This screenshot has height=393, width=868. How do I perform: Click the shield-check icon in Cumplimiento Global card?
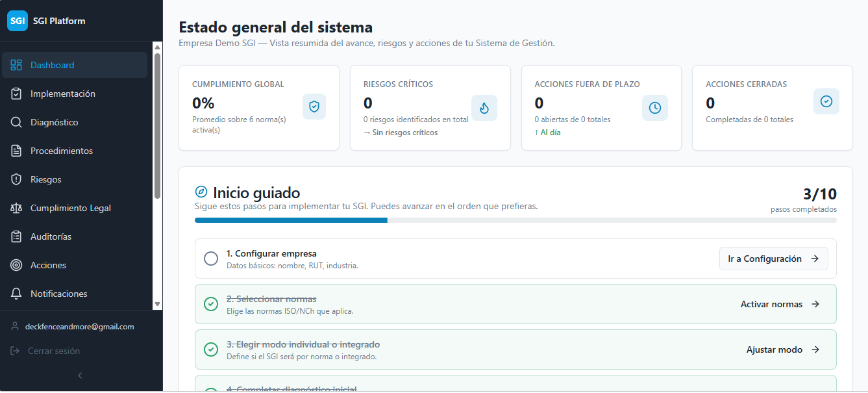tap(314, 107)
